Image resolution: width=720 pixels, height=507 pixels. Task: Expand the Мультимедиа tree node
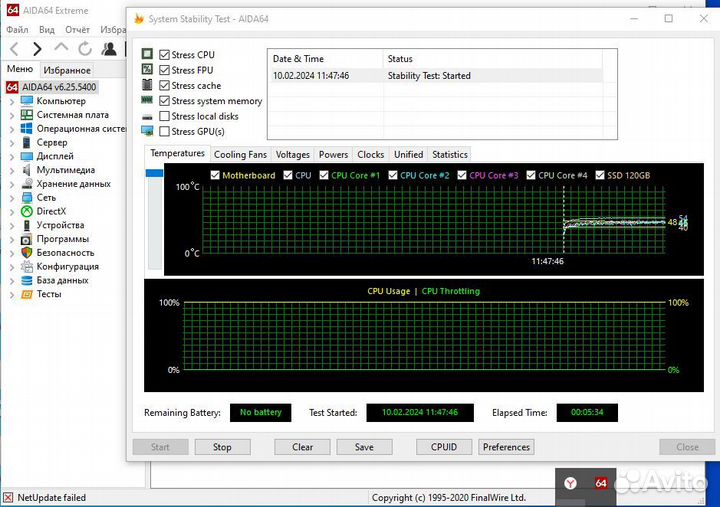click(12, 170)
